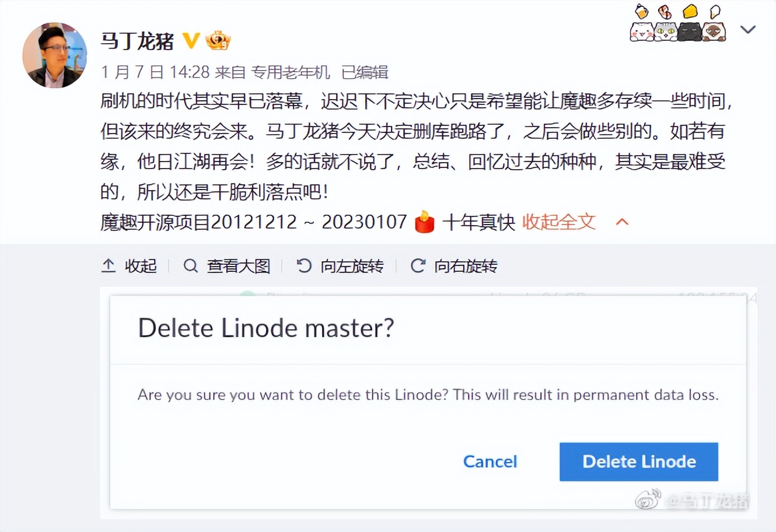Click the up chevron beside 收起全文
Viewport: 776px width, 532px height.
pos(622,222)
